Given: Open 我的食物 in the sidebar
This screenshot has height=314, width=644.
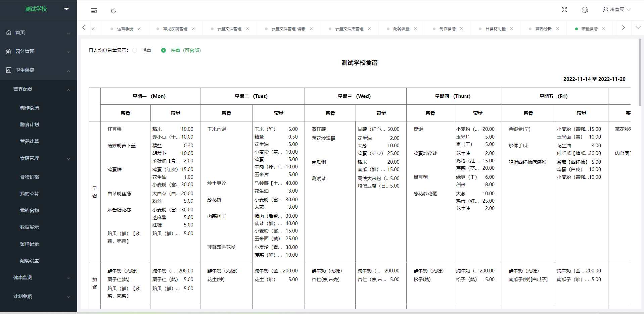Looking at the screenshot, I should [x=30, y=210].
